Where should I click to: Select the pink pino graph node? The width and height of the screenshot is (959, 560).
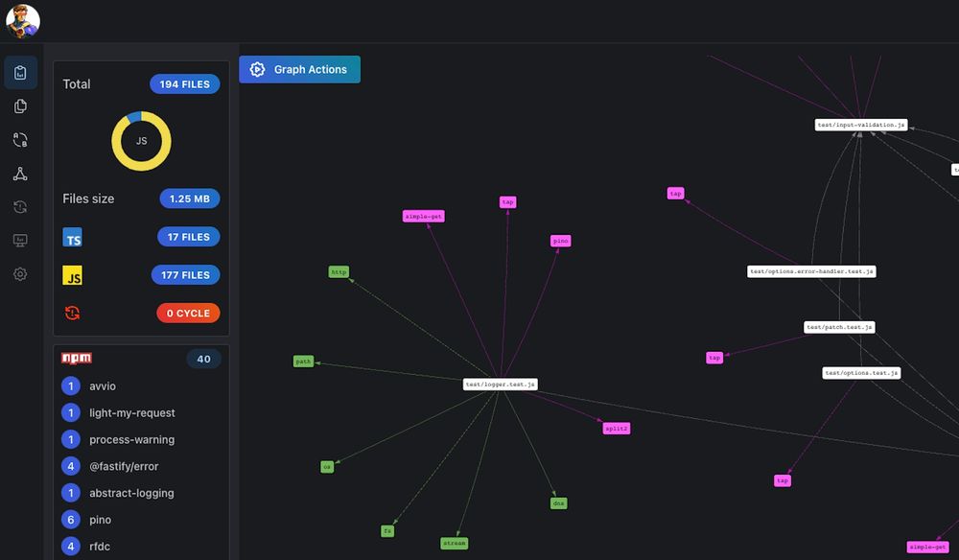pyautogui.click(x=561, y=241)
